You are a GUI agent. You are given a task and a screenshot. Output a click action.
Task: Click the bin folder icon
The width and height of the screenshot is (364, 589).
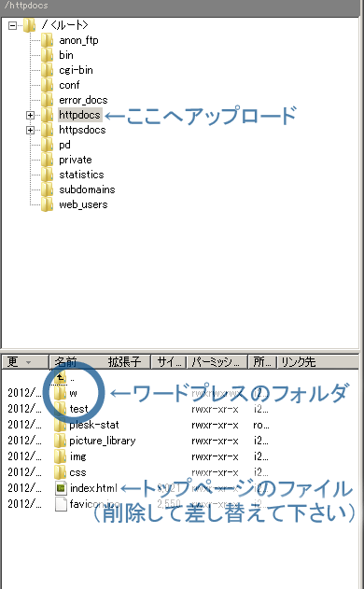point(47,55)
